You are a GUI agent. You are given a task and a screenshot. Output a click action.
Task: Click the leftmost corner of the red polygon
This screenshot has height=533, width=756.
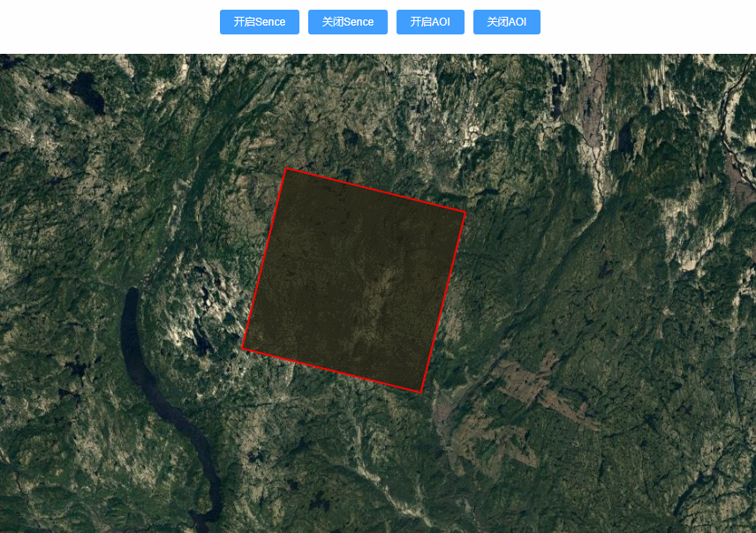tap(242, 348)
